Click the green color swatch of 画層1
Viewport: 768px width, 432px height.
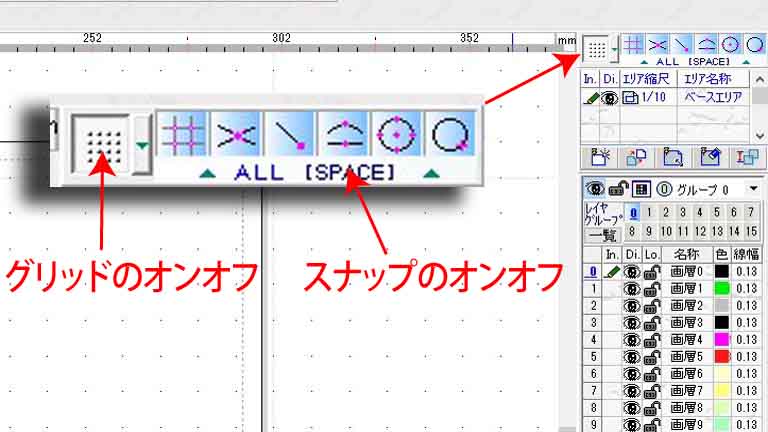722,288
